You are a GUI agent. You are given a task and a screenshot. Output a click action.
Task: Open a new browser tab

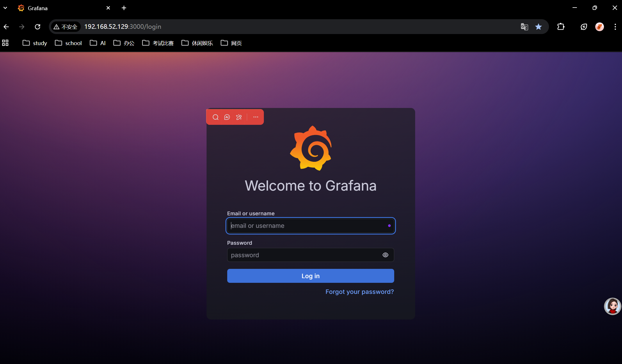124,8
